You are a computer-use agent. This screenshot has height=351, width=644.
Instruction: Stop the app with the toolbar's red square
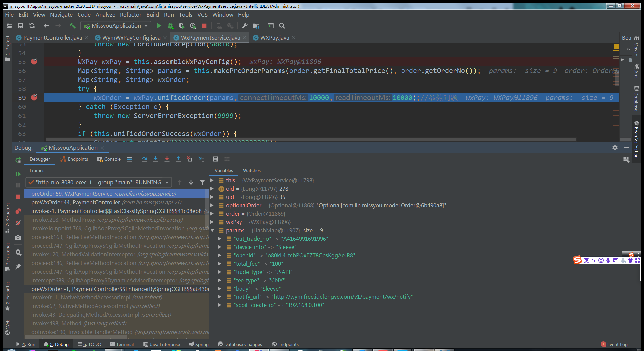pos(204,26)
